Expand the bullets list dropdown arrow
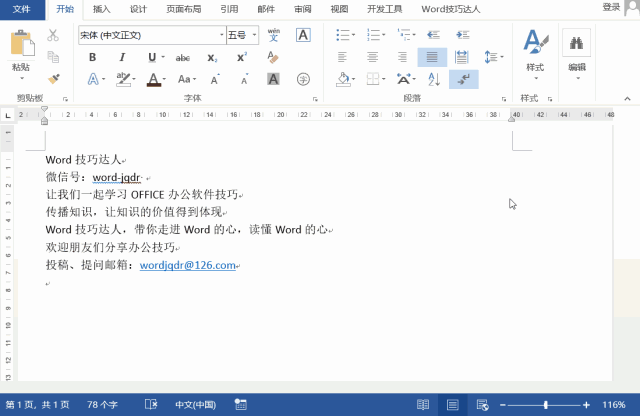This screenshot has width=640, height=416. point(353,35)
